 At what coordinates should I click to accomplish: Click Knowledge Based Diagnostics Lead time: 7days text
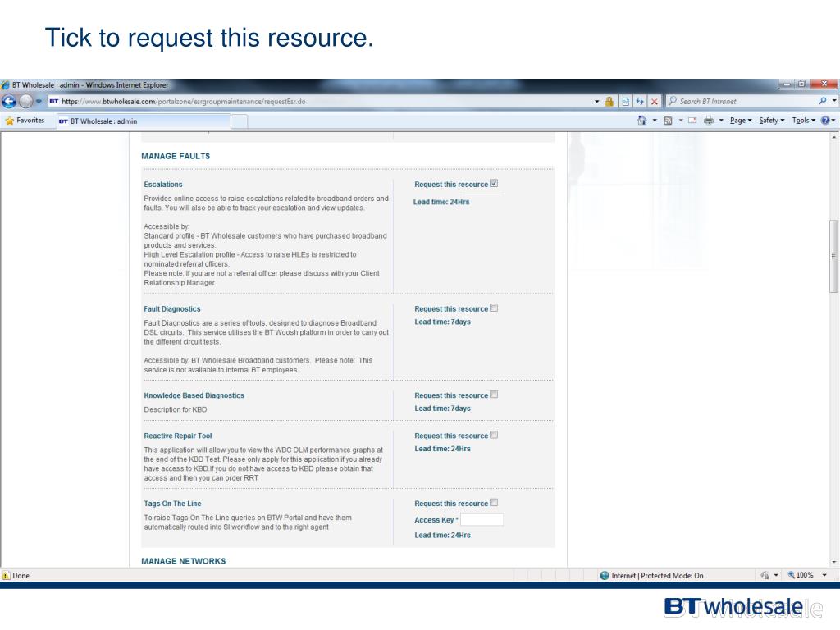tap(442, 409)
